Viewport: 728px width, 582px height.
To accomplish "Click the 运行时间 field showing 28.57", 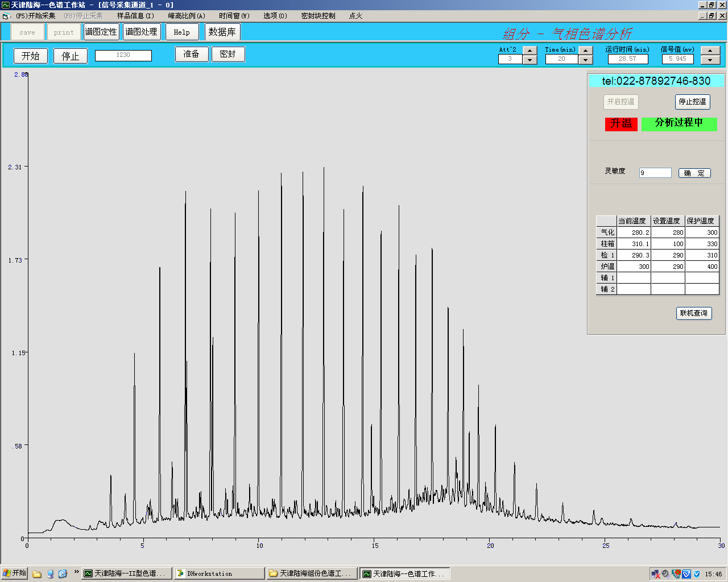I will 628,59.
